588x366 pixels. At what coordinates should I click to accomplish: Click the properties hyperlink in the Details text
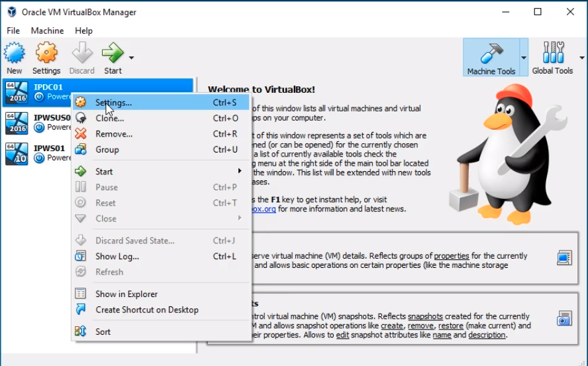pos(452,255)
